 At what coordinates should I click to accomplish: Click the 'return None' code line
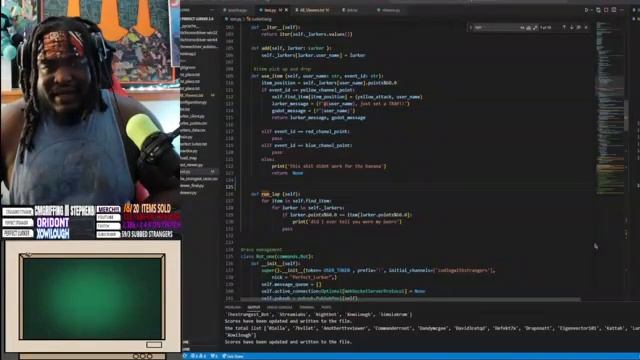coord(287,173)
